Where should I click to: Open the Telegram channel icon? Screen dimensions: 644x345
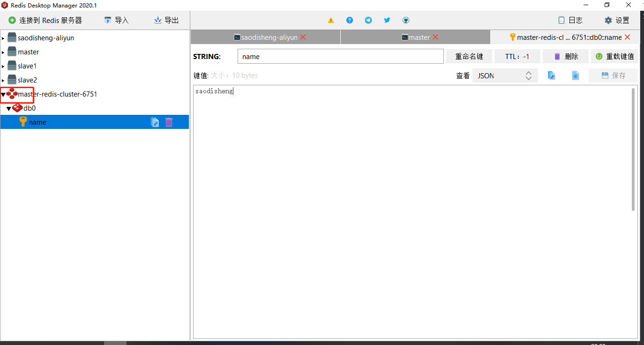(x=368, y=20)
